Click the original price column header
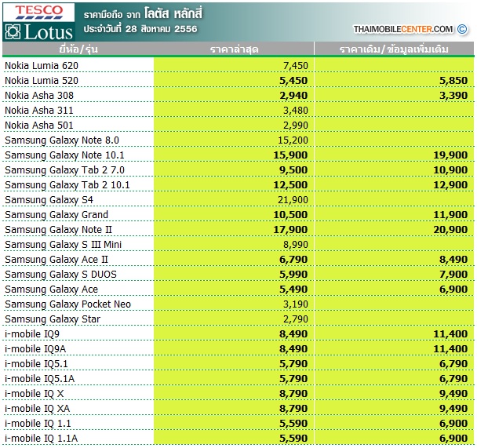The image size is (477, 448). click(394, 49)
